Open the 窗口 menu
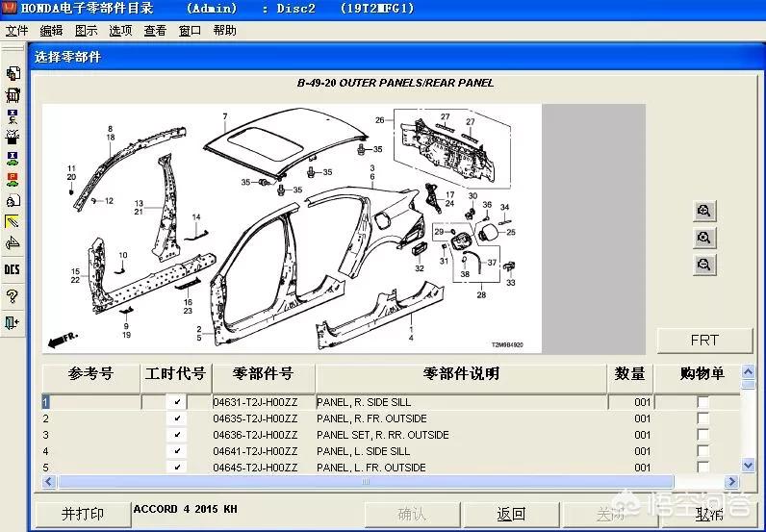The width and height of the screenshot is (766, 532). coord(190,30)
